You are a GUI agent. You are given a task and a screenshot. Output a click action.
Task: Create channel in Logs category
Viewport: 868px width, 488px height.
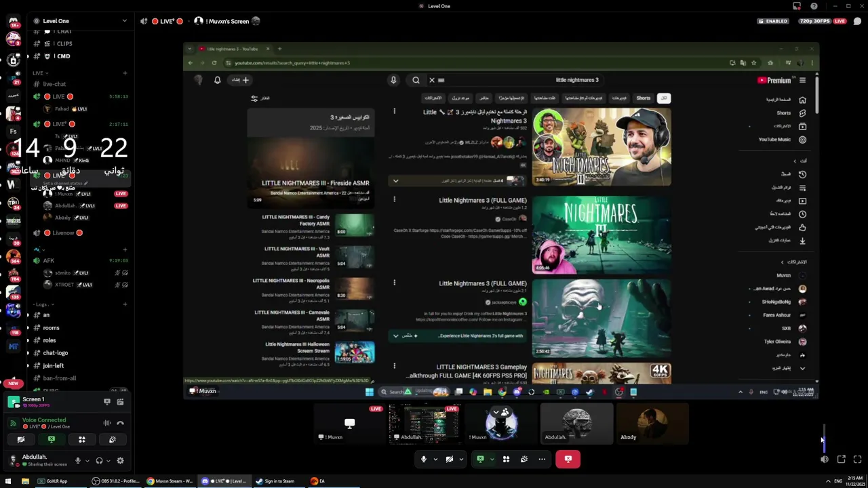tap(125, 304)
